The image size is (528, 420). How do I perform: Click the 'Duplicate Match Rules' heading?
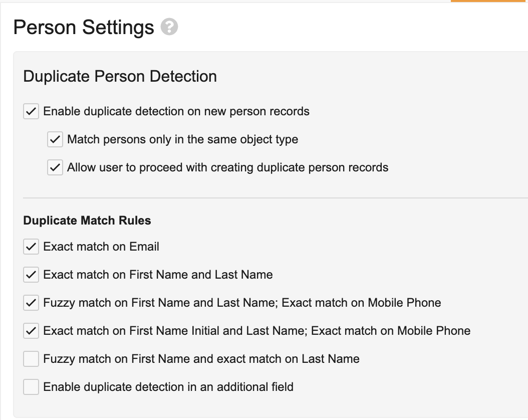tap(87, 220)
